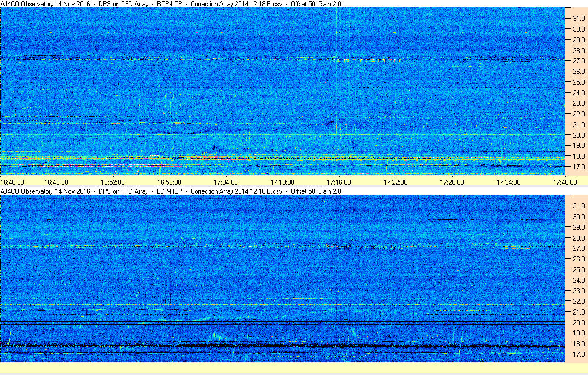
Task: Pick 20.0 on the LCP-RCP frequency axis
Action: tap(578, 322)
